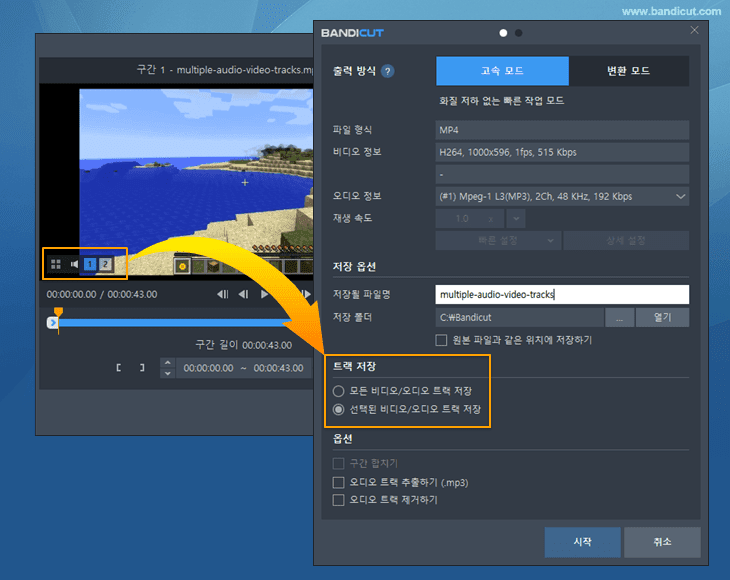Enable 오디오 트랙 제거하기 checkbox
Screen dimensions: 730x580
coord(338,500)
